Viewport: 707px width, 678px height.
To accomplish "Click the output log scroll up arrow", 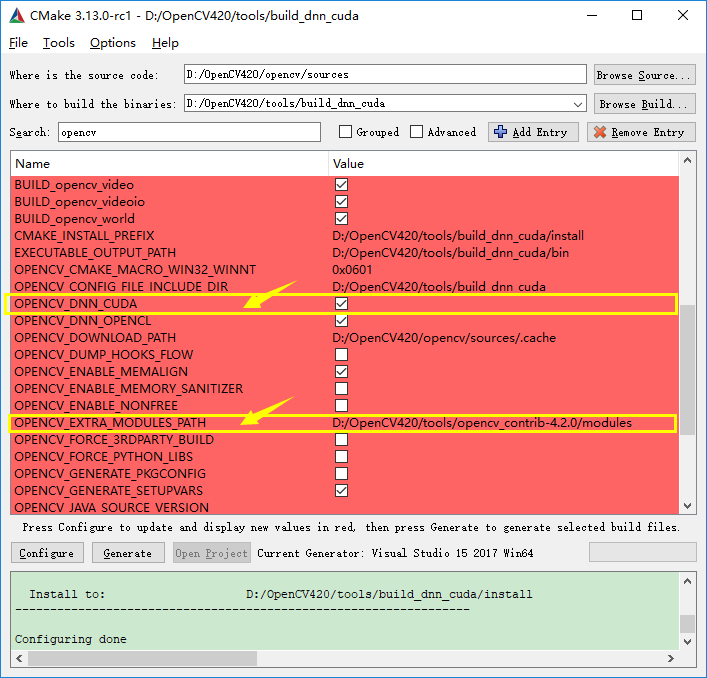I will [687, 581].
